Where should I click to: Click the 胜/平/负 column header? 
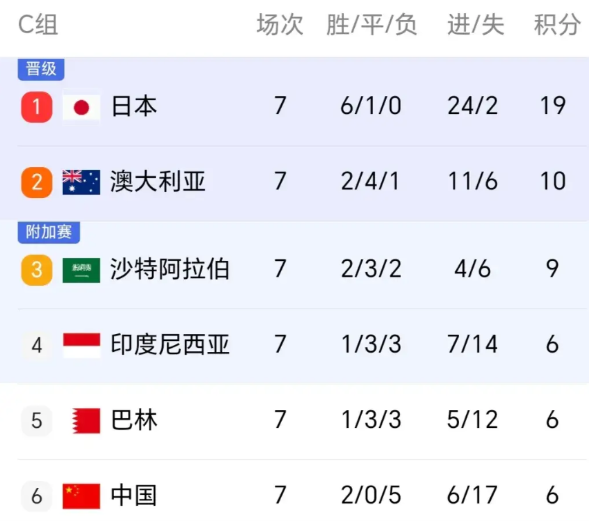(372, 25)
